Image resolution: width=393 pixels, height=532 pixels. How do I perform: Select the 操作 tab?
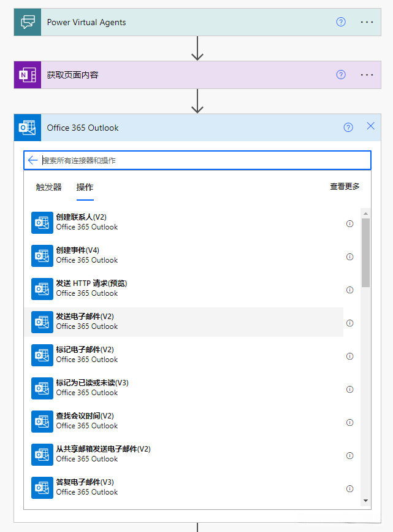[85, 187]
